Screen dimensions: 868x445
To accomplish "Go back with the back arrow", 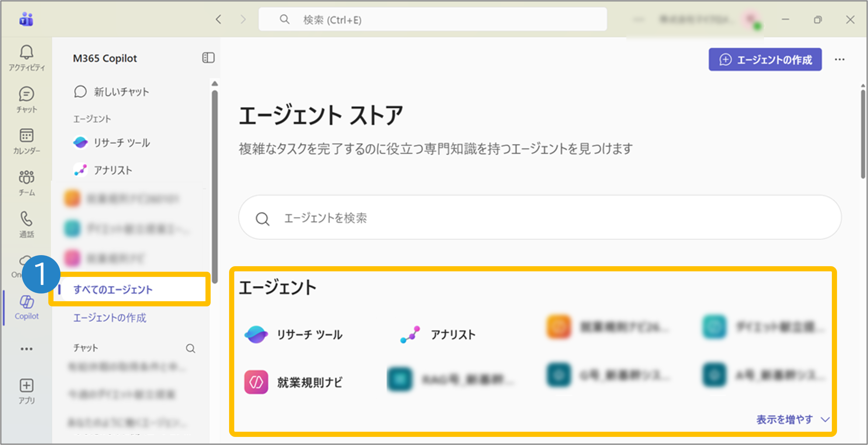I will [x=219, y=20].
